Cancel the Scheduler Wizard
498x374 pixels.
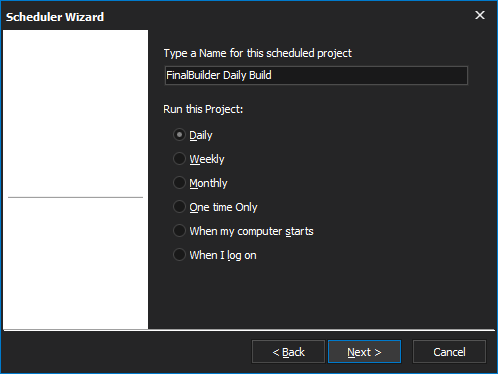[449, 352]
